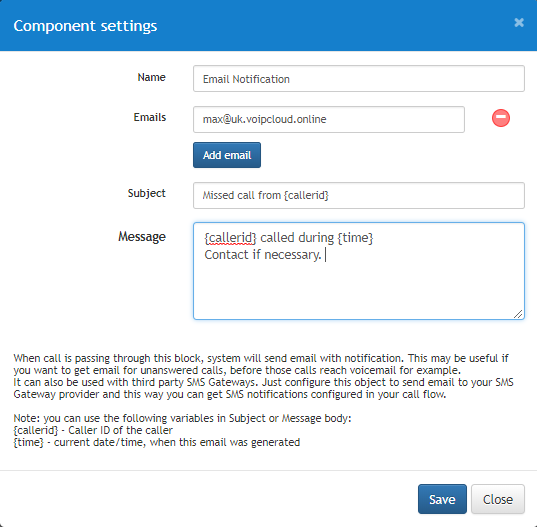Screen dimensions: 537x527
Task: Remove the max@uk.voipcloud.online email entry
Action: pyautogui.click(x=501, y=118)
